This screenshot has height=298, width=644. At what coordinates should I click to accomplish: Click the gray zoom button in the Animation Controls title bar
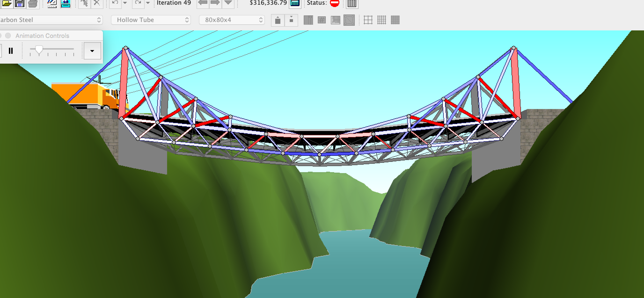[x=8, y=36]
